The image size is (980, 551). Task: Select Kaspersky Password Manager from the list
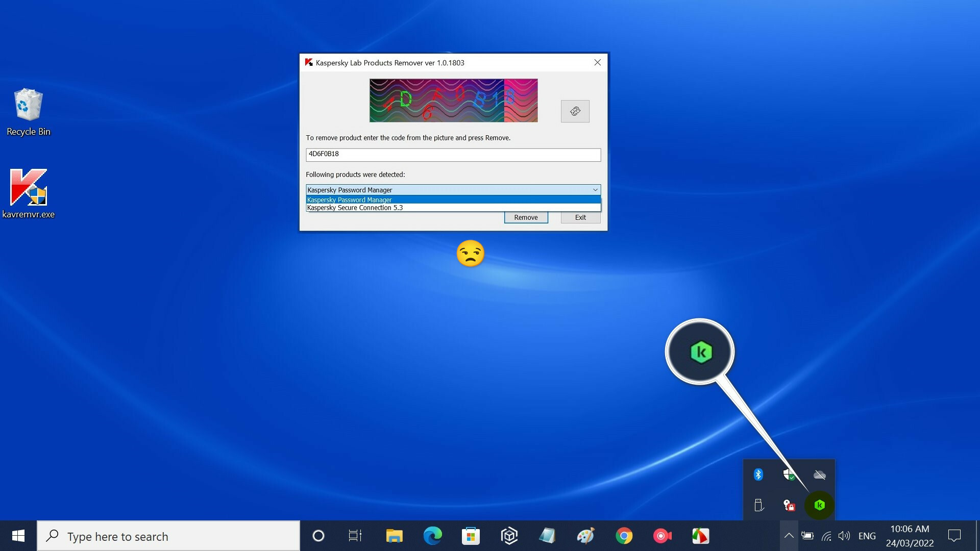coord(453,200)
